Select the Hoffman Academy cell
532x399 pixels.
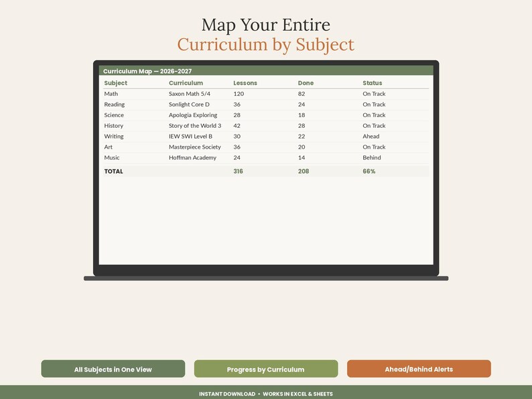click(192, 157)
